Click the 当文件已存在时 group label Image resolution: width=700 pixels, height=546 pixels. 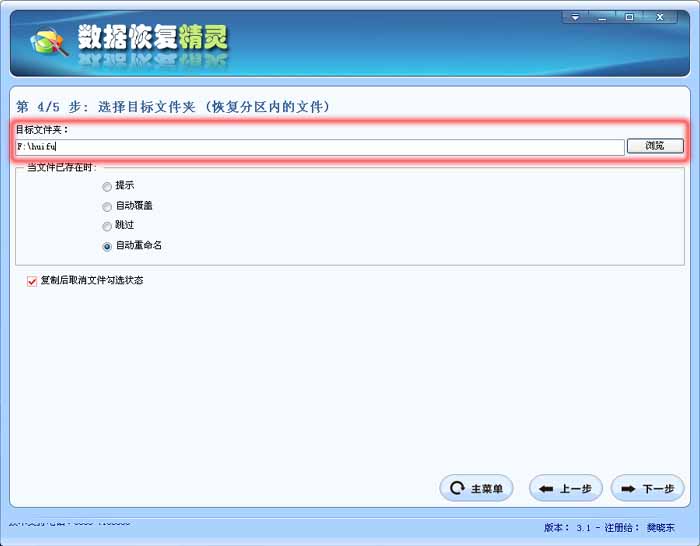pyautogui.click(x=61, y=166)
